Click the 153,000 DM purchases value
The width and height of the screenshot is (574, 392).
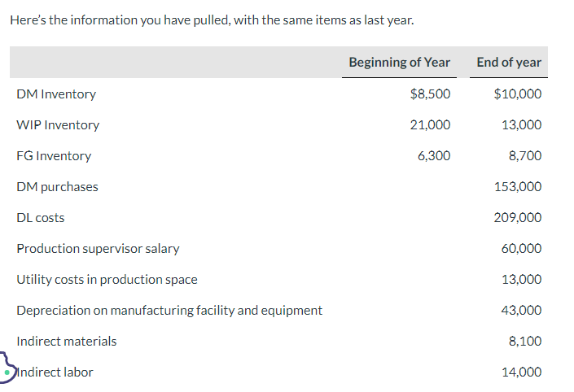tap(518, 187)
